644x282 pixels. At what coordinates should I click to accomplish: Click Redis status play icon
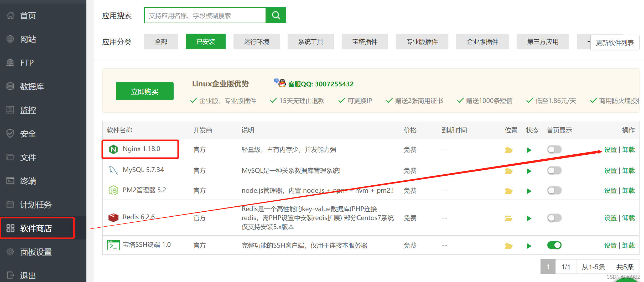coord(529,218)
